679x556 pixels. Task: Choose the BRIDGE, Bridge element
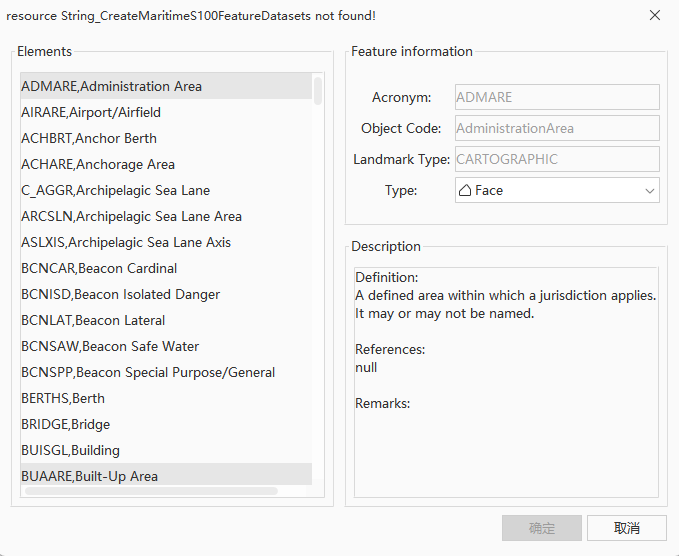66,424
